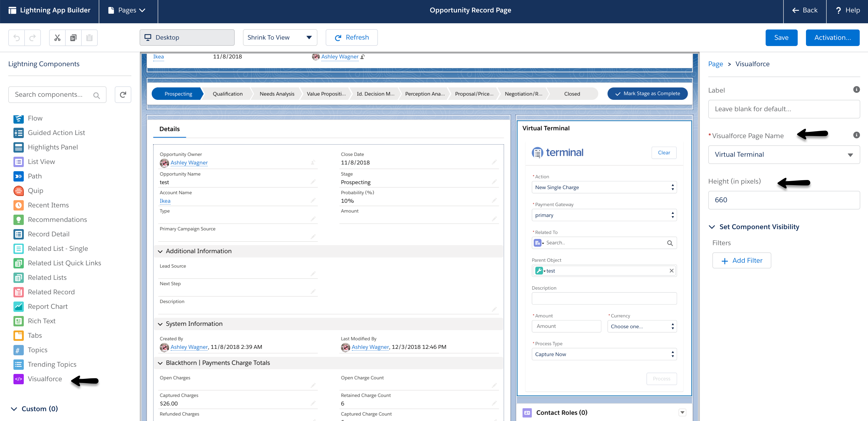Click the undo arrow icon
Image resolution: width=868 pixels, height=421 pixels.
coord(17,37)
